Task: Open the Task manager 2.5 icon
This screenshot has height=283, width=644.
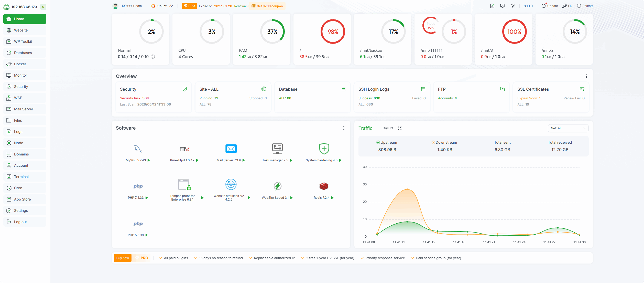Action: click(277, 149)
